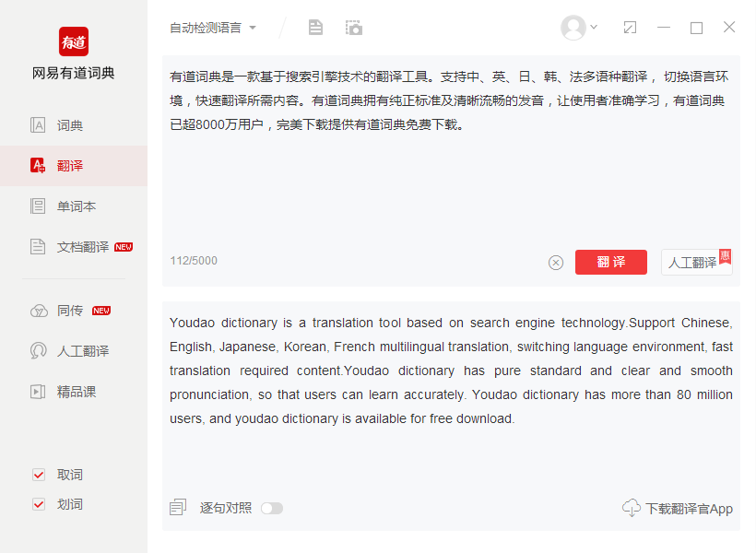Open 人工翻译 (Human Translation) in sidebar
Screen dimensions: 756x553
coord(71,350)
